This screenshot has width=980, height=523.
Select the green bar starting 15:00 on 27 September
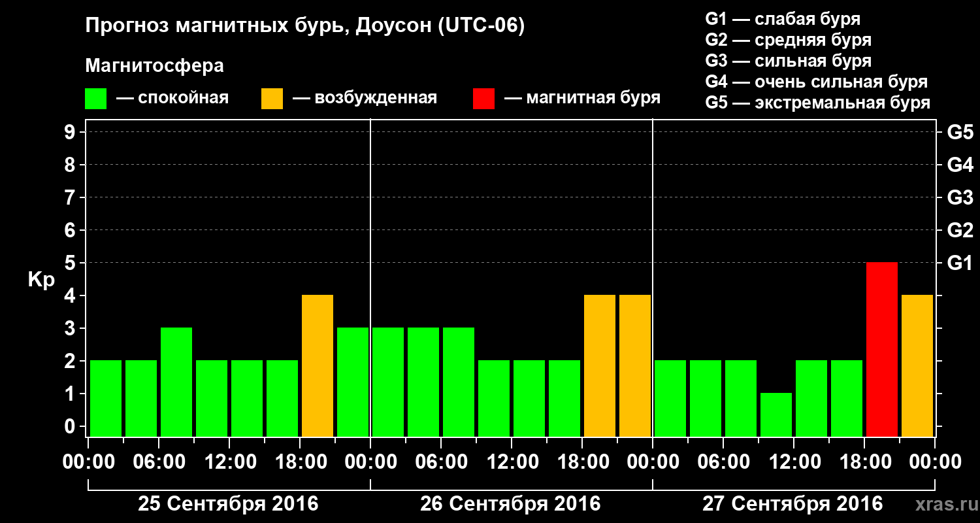tap(847, 398)
